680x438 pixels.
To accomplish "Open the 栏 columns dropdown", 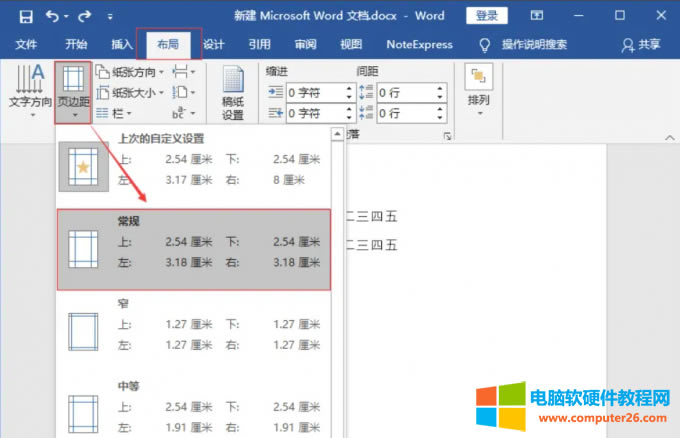I will [114, 113].
